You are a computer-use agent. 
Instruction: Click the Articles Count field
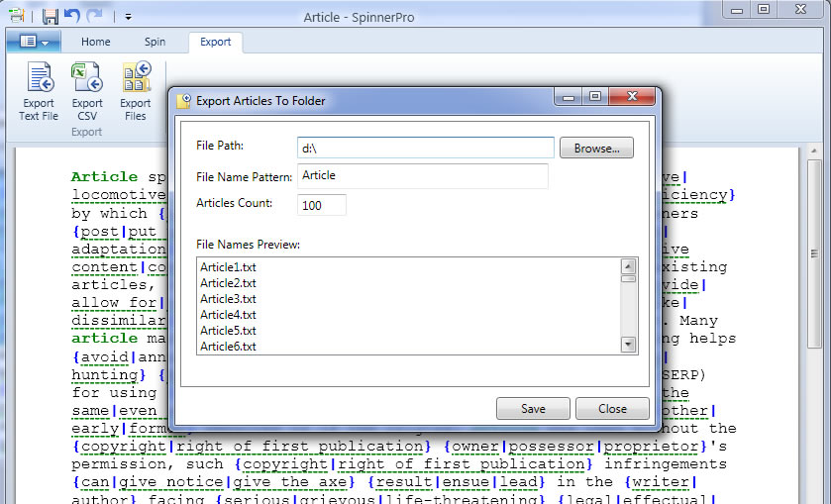[x=321, y=205]
